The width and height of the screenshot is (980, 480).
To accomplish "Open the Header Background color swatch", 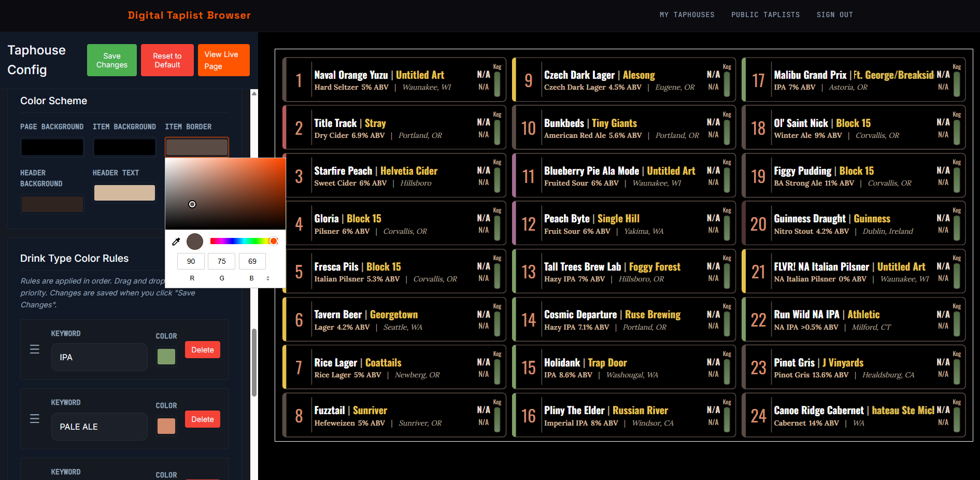I will (52, 204).
